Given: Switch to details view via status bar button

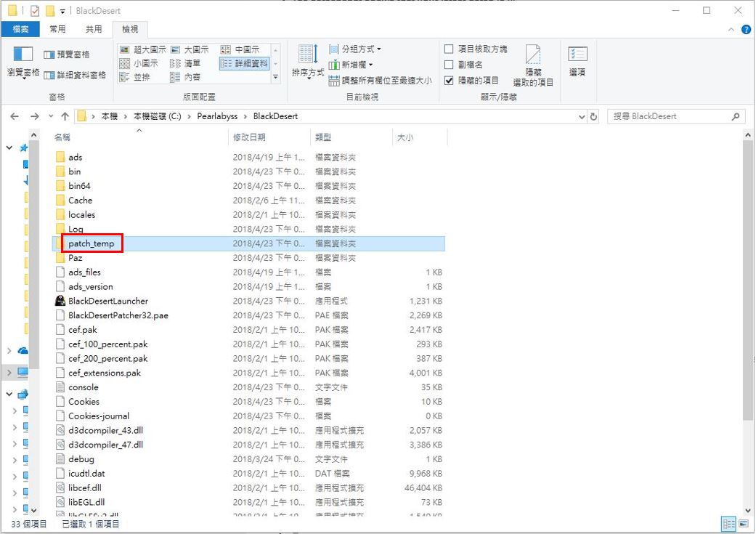Looking at the screenshot, I should pos(728,524).
